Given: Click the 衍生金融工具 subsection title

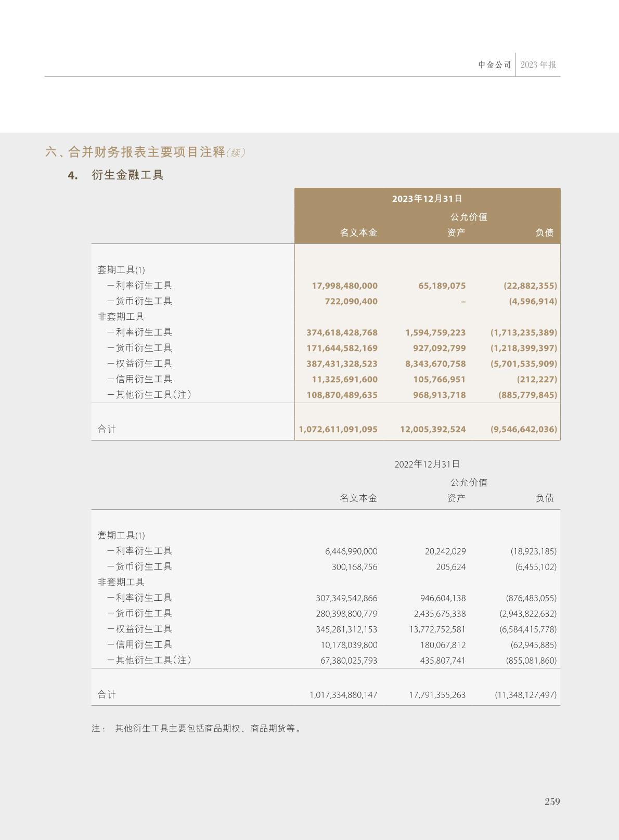Looking at the screenshot, I should pyautogui.click(x=127, y=175).
